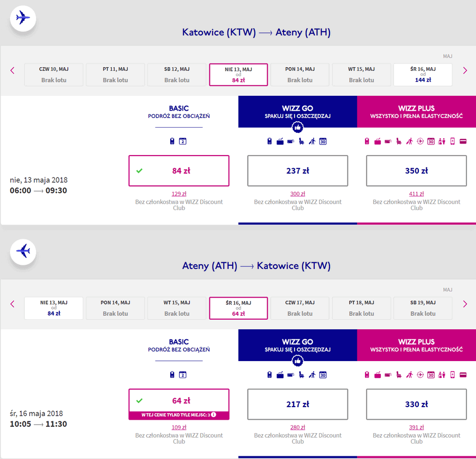Image resolution: width=476 pixels, height=459 pixels.
Task: Click the outbound WIZZ PLUS header
Action: pos(417,112)
